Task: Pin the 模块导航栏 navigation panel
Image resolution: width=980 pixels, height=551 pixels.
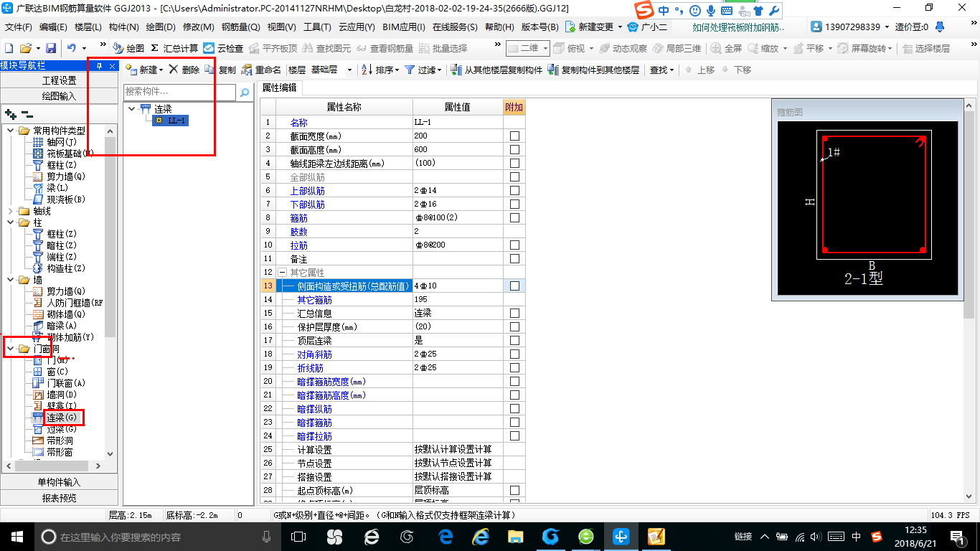Action: [x=100, y=65]
